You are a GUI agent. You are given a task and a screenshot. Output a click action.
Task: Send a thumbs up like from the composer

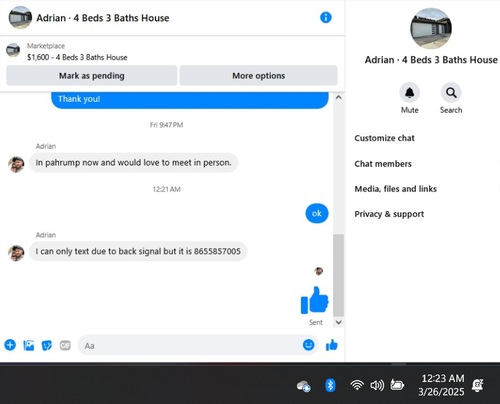coord(332,345)
